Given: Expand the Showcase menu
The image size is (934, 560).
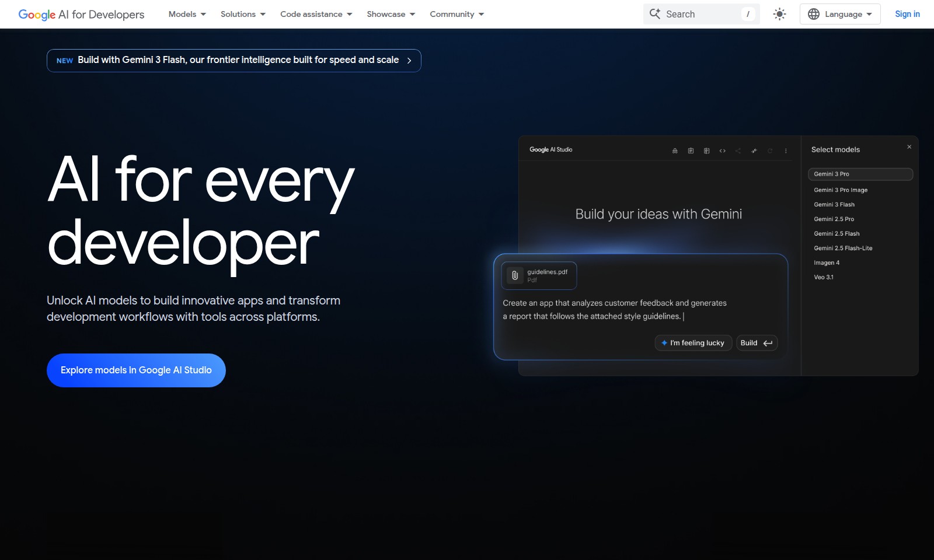Looking at the screenshot, I should coord(391,14).
